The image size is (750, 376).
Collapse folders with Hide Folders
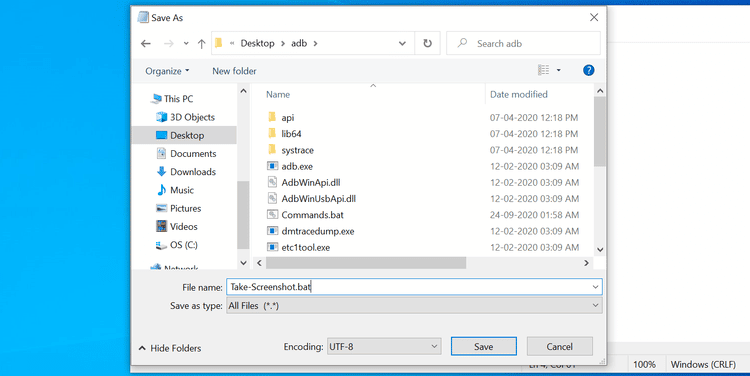point(170,348)
